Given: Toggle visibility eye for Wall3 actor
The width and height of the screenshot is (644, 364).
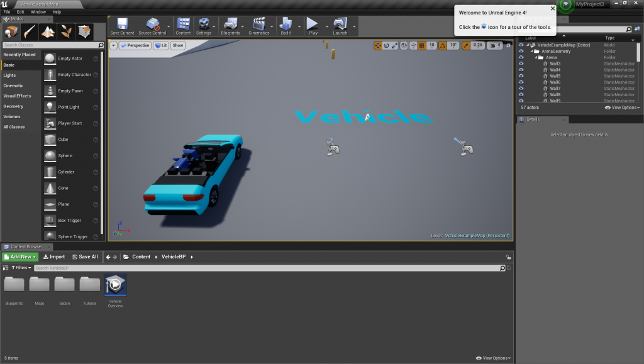Looking at the screenshot, I should (521, 63).
